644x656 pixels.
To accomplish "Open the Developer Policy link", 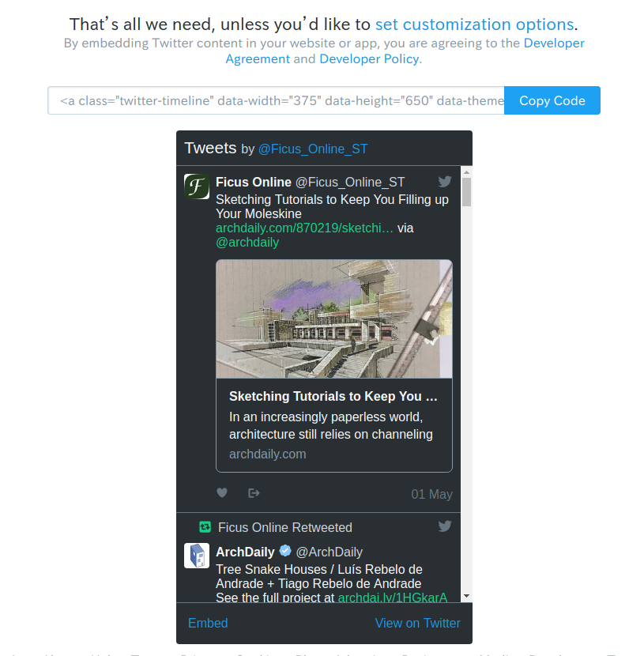I will [369, 59].
